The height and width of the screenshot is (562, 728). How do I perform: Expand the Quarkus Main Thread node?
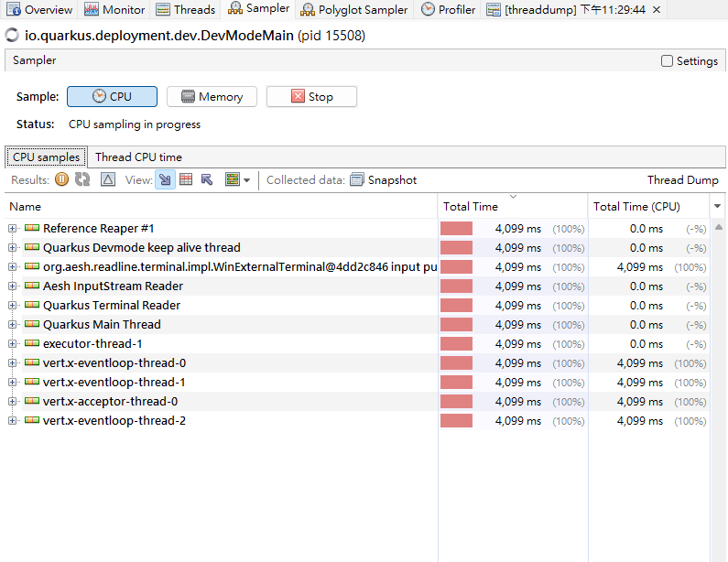point(12,324)
